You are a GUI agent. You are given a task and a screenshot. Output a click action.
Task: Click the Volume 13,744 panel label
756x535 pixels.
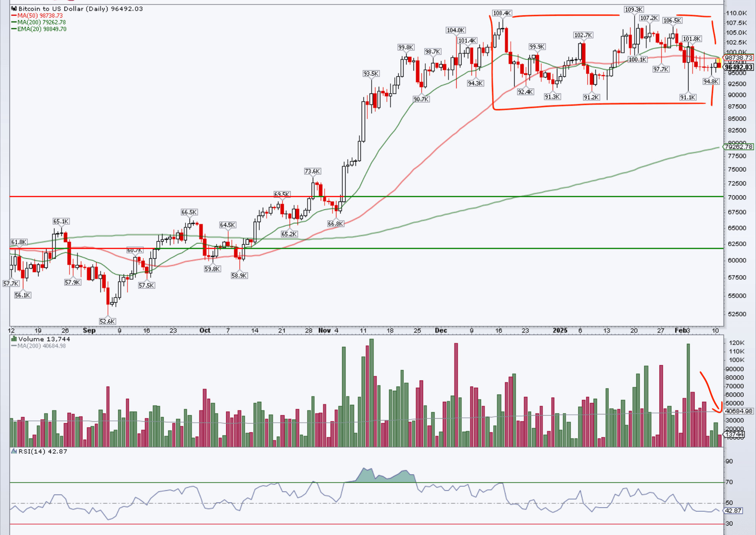[x=44, y=339]
